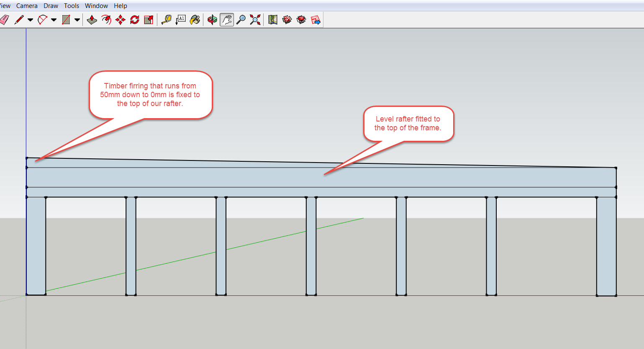
Task: Toggle the active Pan hand tool
Action: [227, 20]
